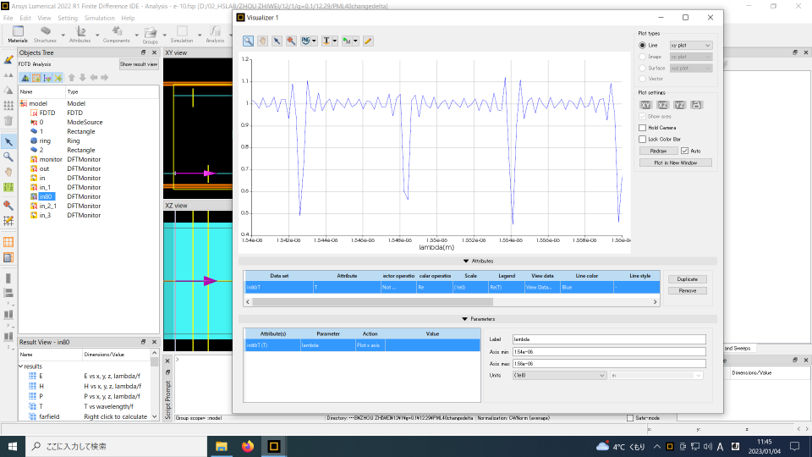The height and width of the screenshot is (457, 812).
Task: Click the Axis min input field
Action: [x=608, y=352]
